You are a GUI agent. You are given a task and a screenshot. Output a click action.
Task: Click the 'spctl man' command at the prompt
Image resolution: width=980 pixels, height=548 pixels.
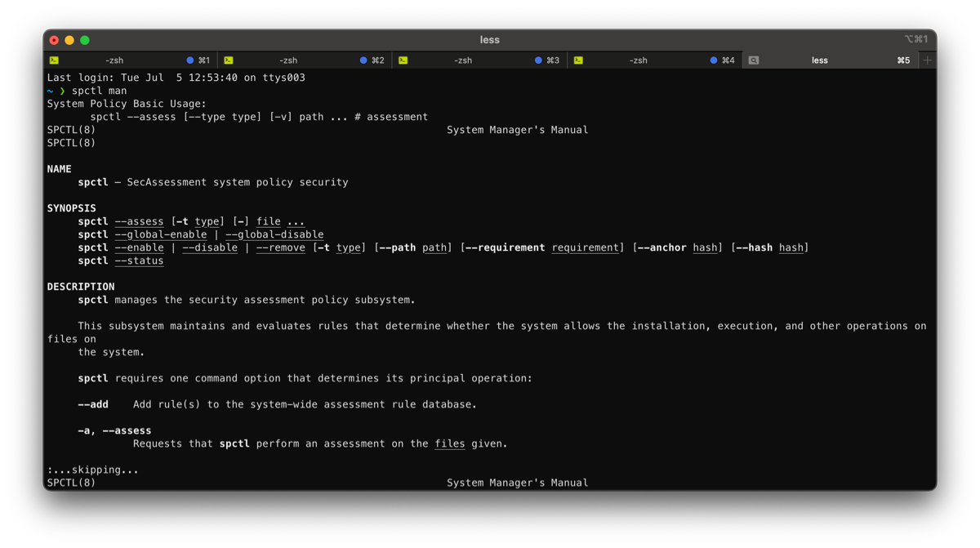pyautogui.click(x=100, y=91)
